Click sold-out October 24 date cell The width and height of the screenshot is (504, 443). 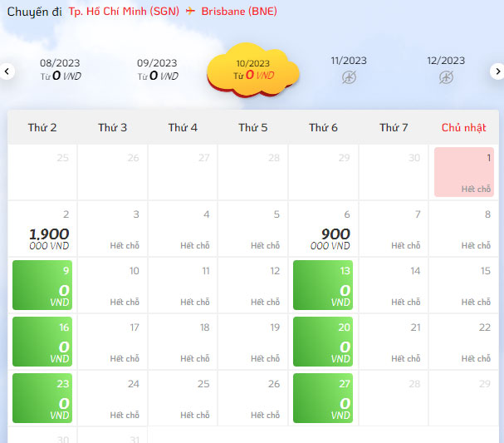coord(112,398)
